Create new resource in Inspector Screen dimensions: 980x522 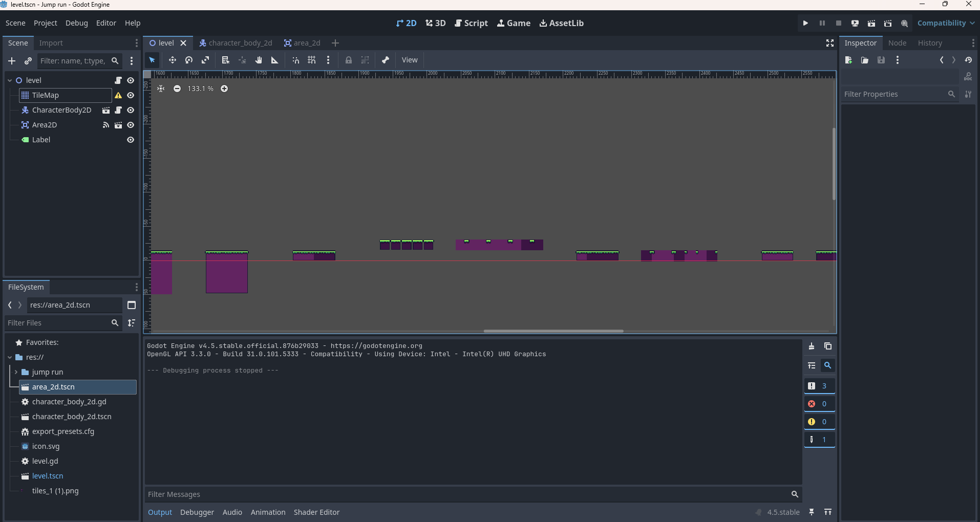848,60
